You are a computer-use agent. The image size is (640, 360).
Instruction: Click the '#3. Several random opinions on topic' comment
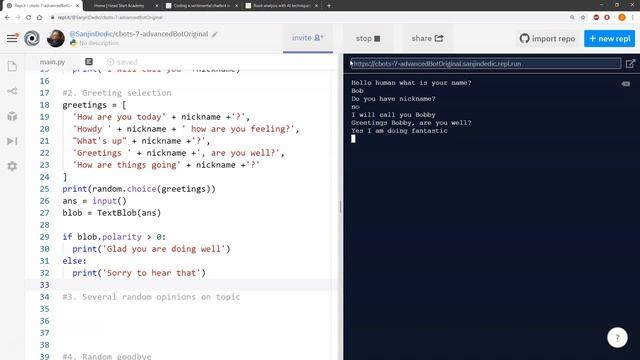(151, 297)
